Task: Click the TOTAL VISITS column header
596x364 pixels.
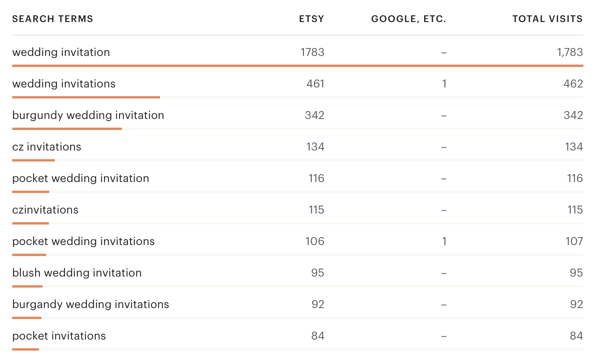Action: click(547, 19)
